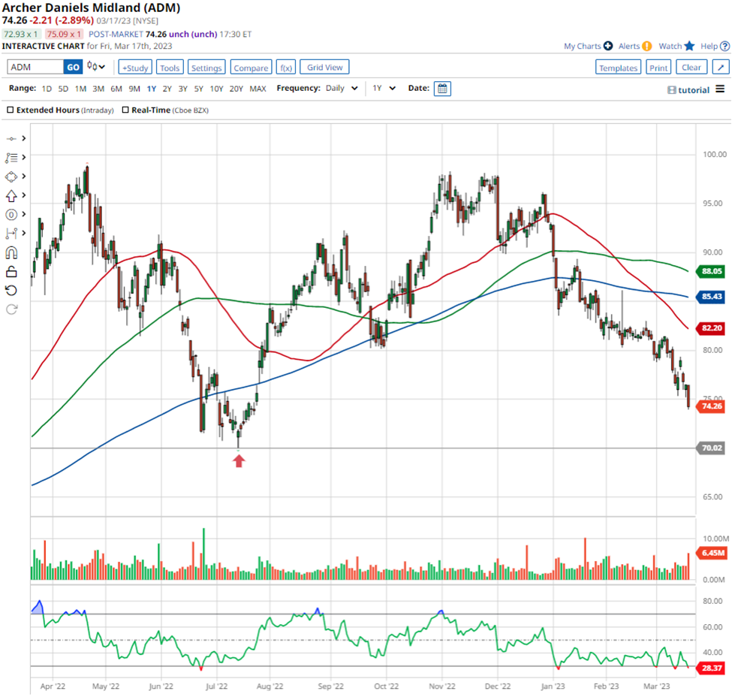Select the up arrow marker tool
Viewport: 732px width, 700px height.
coord(11,196)
